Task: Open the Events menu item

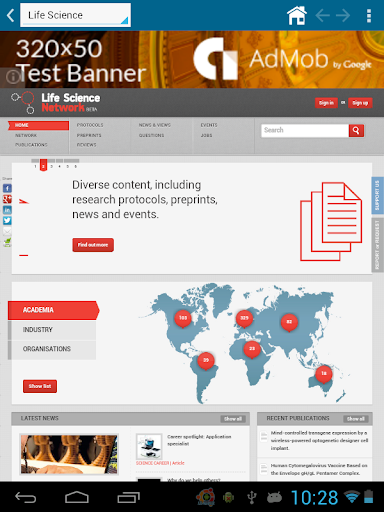Action: coord(209,125)
